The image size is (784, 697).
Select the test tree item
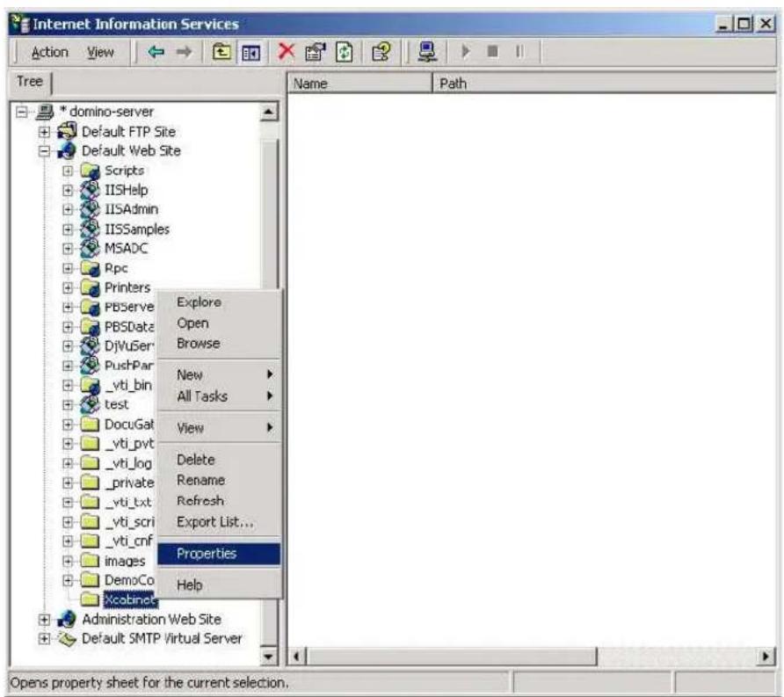click(x=117, y=404)
